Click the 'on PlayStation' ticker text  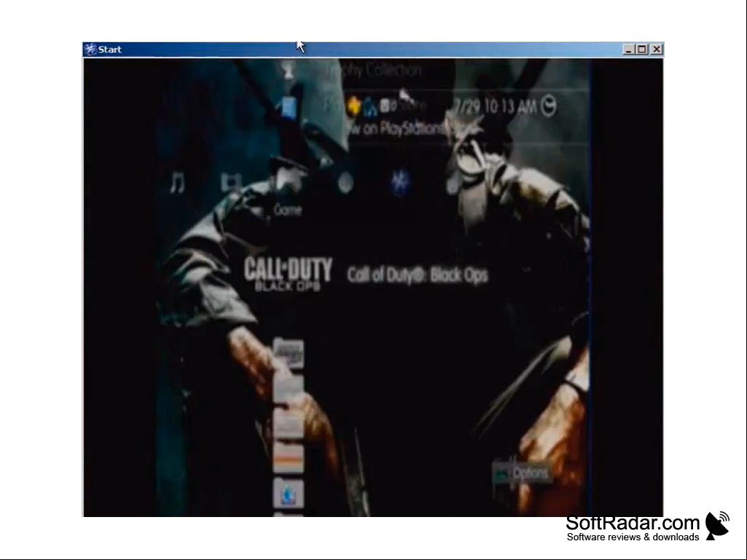coord(404,129)
